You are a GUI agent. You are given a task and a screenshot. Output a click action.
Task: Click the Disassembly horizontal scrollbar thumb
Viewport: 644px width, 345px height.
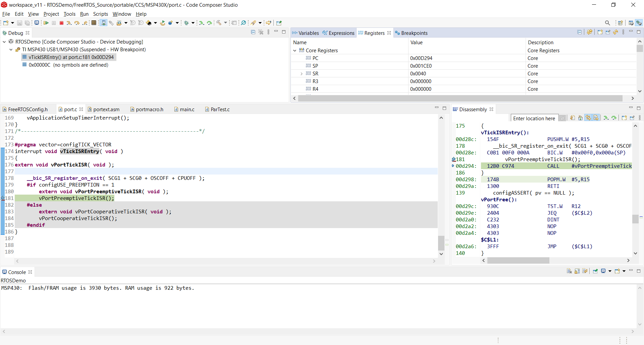point(518,260)
